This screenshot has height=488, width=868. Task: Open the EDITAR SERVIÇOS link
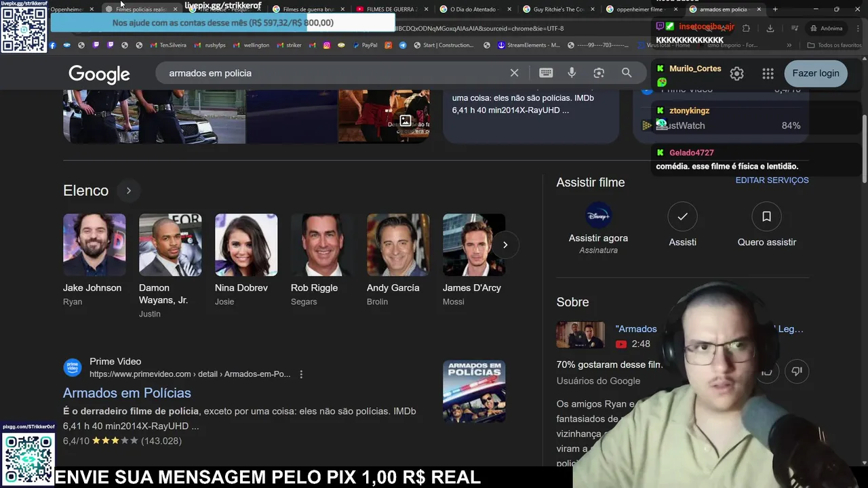[772, 180]
